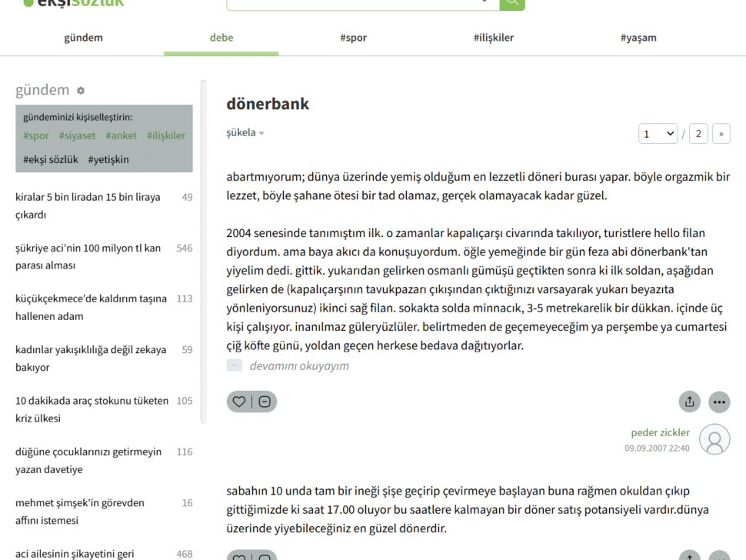Click the green search magnifier icon
The image size is (746, 560).
(511, 3)
